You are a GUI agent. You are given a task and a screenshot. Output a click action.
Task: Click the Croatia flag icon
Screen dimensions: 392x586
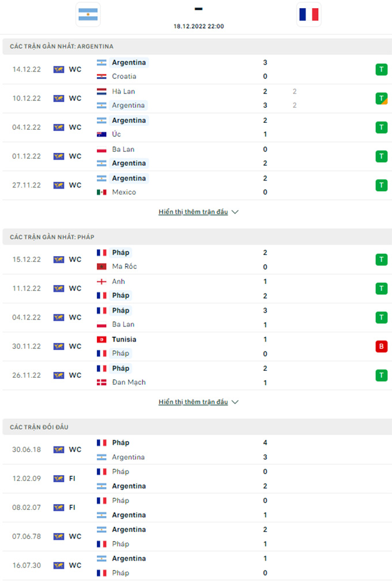[x=101, y=76]
